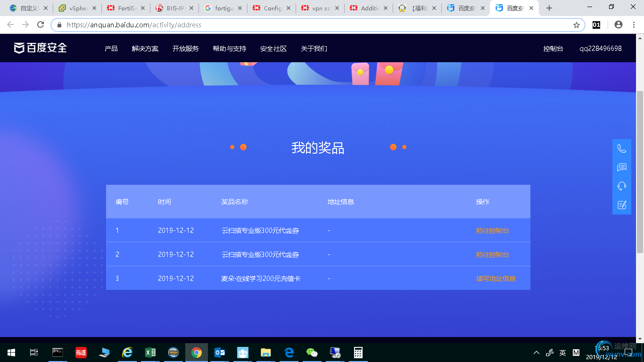Screen dimensions: 644x362
Task: Open Outlook from the taskbar
Action: click(220, 353)
